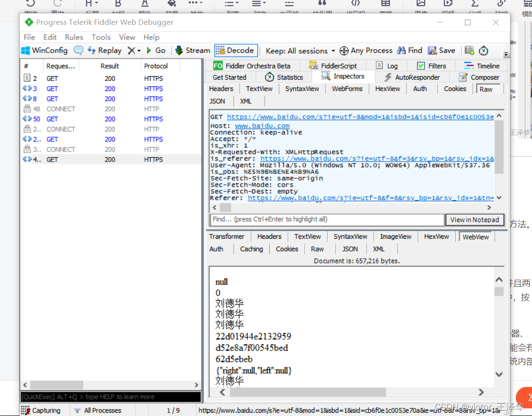Open the FiddlerScript tab
532x416 pixels.
click(333, 66)
